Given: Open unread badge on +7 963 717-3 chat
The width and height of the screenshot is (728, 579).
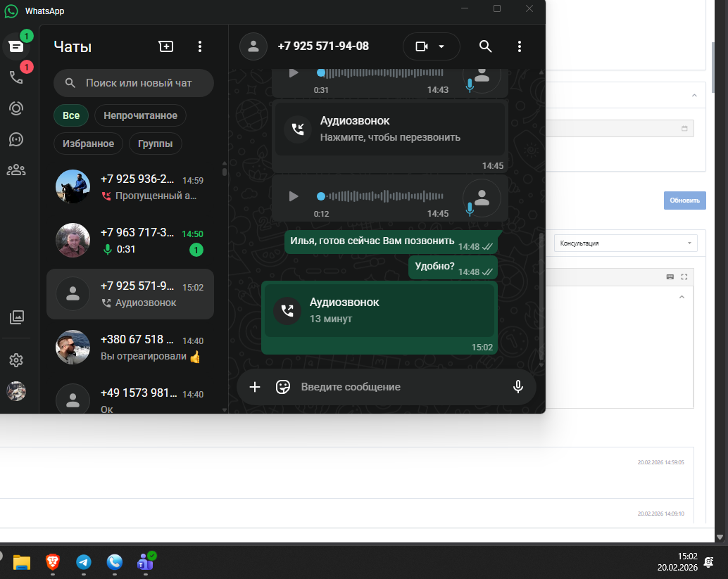Looking at the screenshot, I should [196, 250].
